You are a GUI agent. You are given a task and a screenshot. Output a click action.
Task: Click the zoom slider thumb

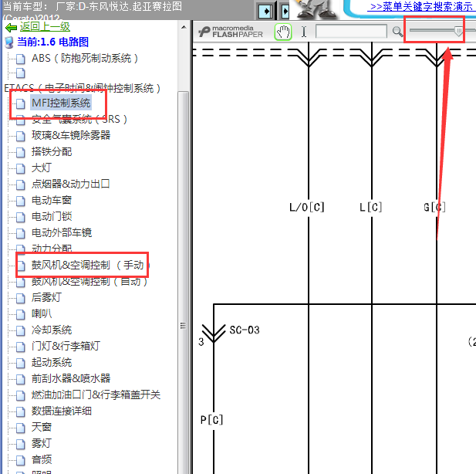459,31
